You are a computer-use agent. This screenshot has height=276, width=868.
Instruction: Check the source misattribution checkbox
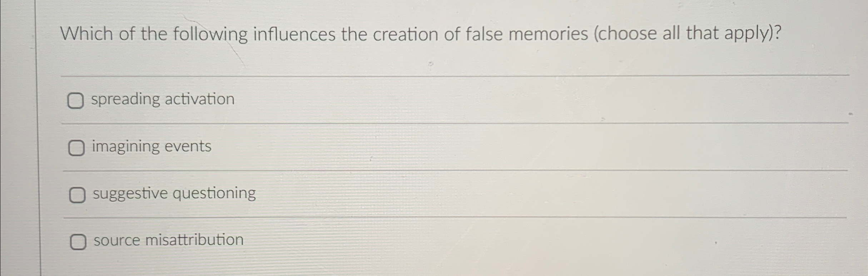78,242
